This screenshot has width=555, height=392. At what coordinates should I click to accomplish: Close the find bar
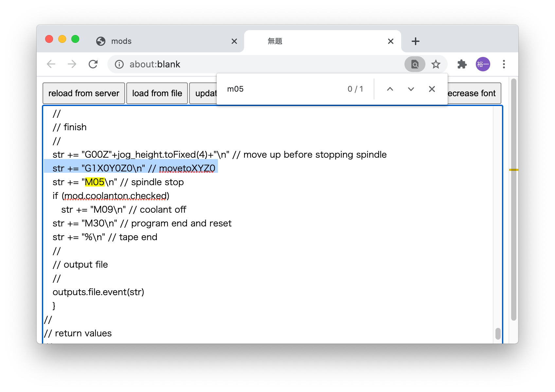(x=432, y=89)
